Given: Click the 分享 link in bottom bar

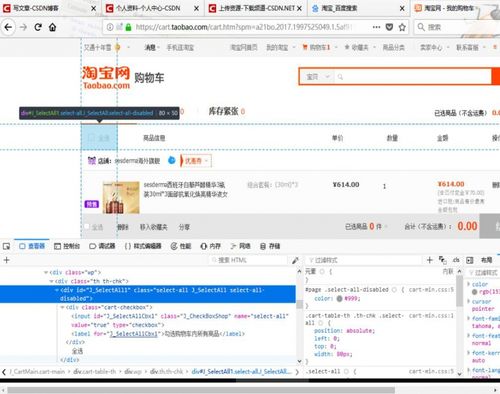Looking at the screenshot, I should click(x=184, y=227).
